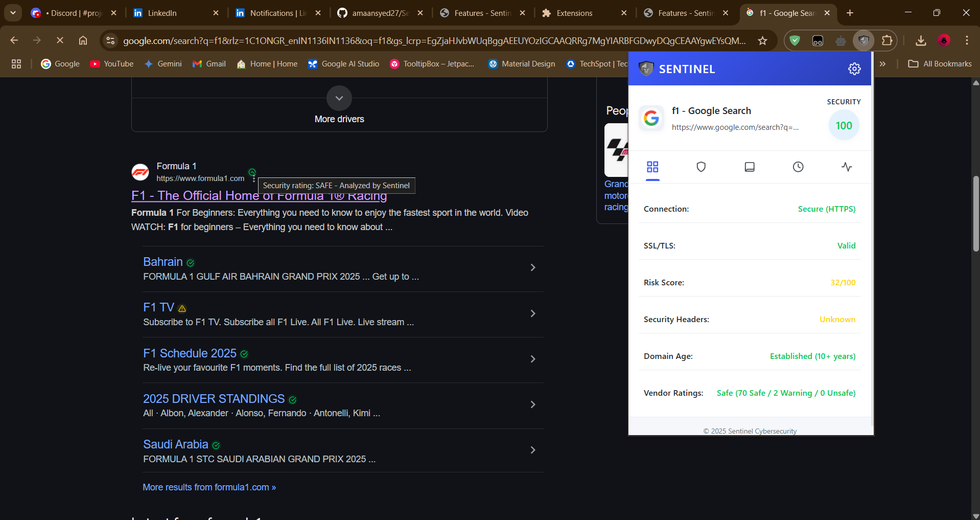
Task: Expand F1 TV sitelink arrow
Action: pos(532,313)
